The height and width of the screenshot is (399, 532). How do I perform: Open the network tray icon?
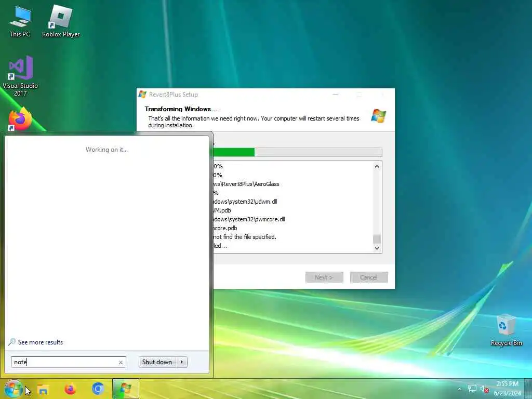pos(472,389)
